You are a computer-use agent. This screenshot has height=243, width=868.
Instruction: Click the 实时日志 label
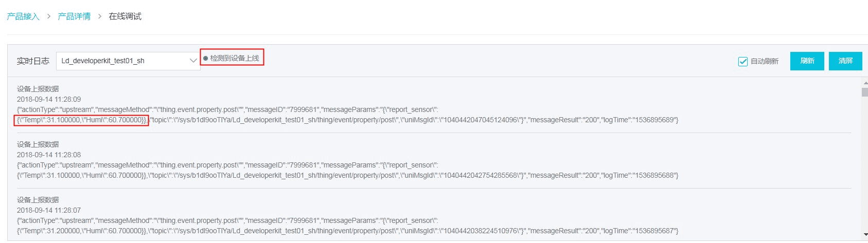coord(33,61)
